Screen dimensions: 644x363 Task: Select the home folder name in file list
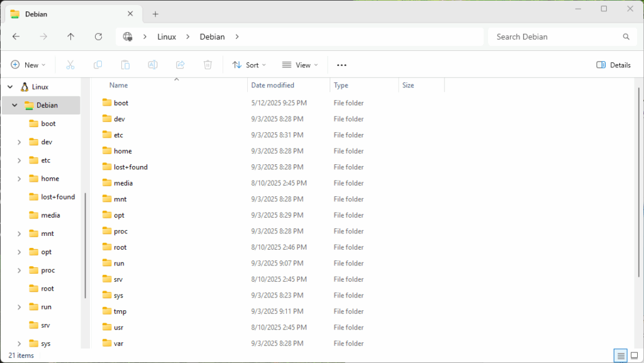[x=123, y=151]
